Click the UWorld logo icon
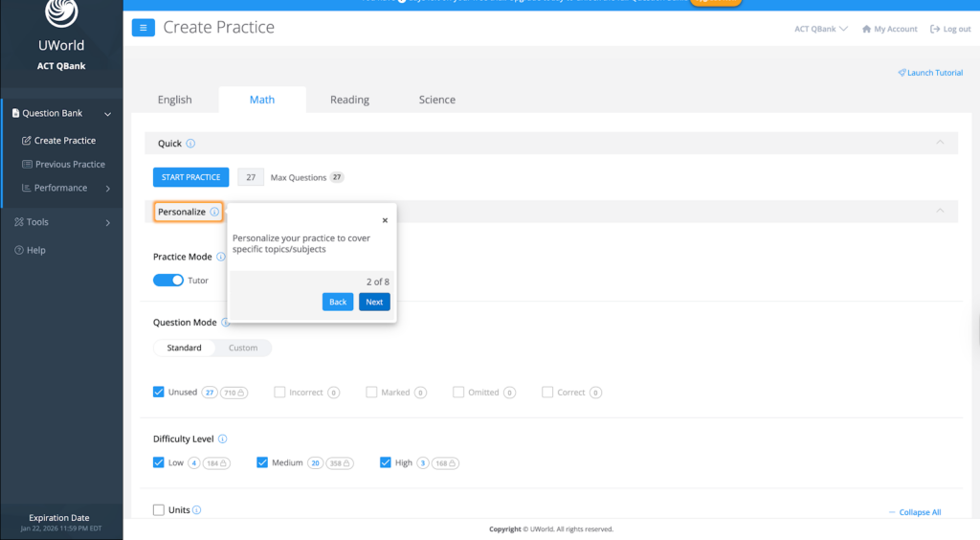This screenshot has width=980, height=540. (61, 12)
